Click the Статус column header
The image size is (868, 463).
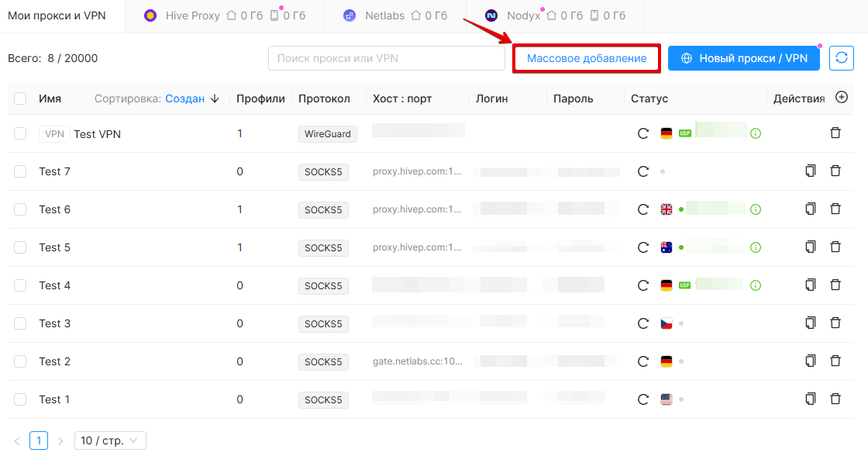pyautogui.click(x=649, y=98)
